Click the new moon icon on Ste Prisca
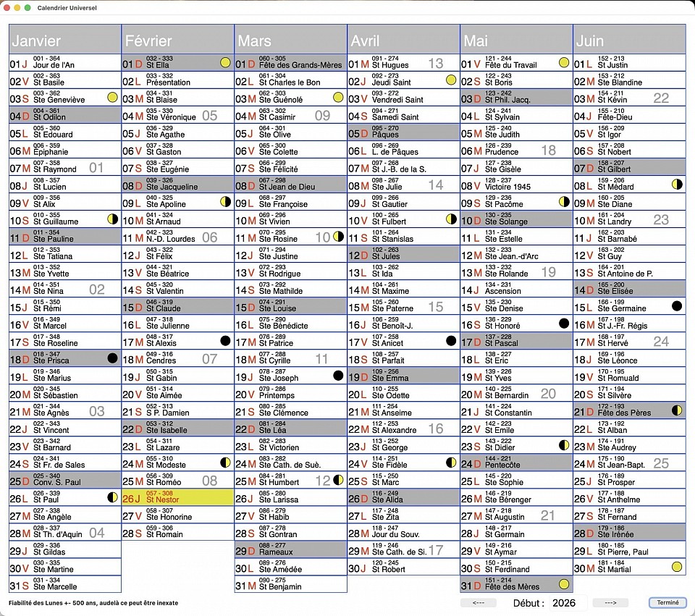The image size is (695, 616). (112, 358)
